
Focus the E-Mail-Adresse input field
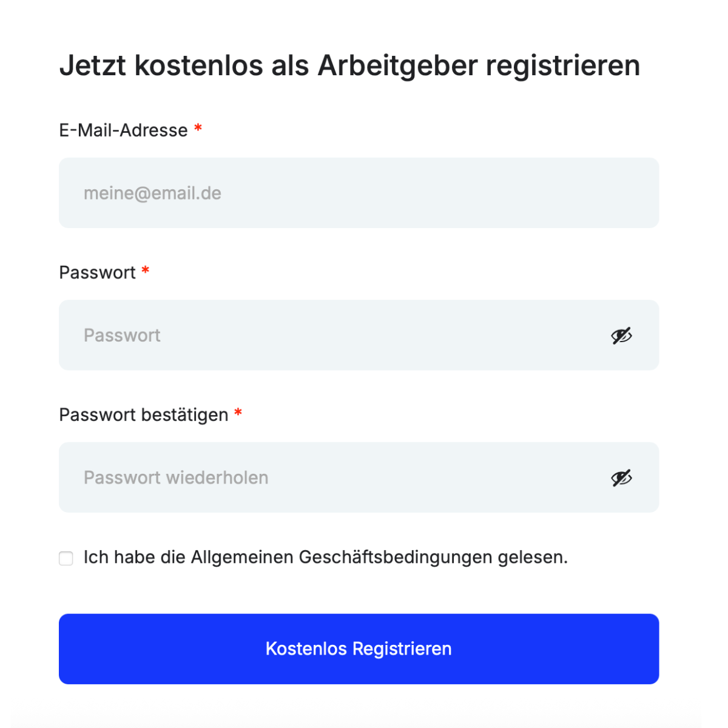pos(359,193)
